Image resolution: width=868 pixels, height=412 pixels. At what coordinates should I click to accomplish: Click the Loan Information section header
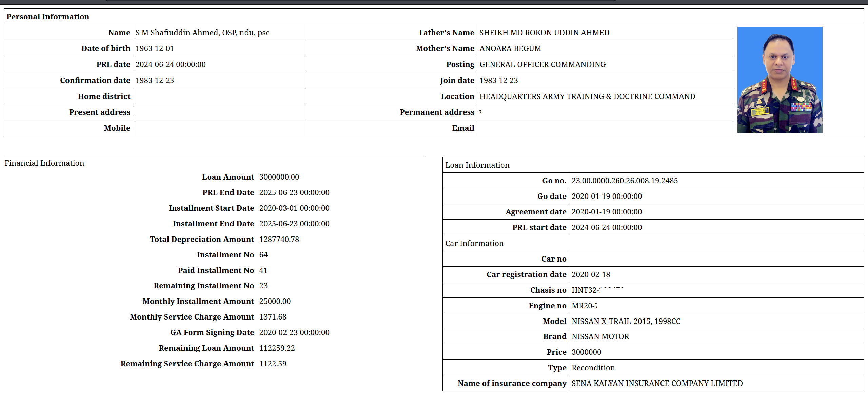point(477,165)
